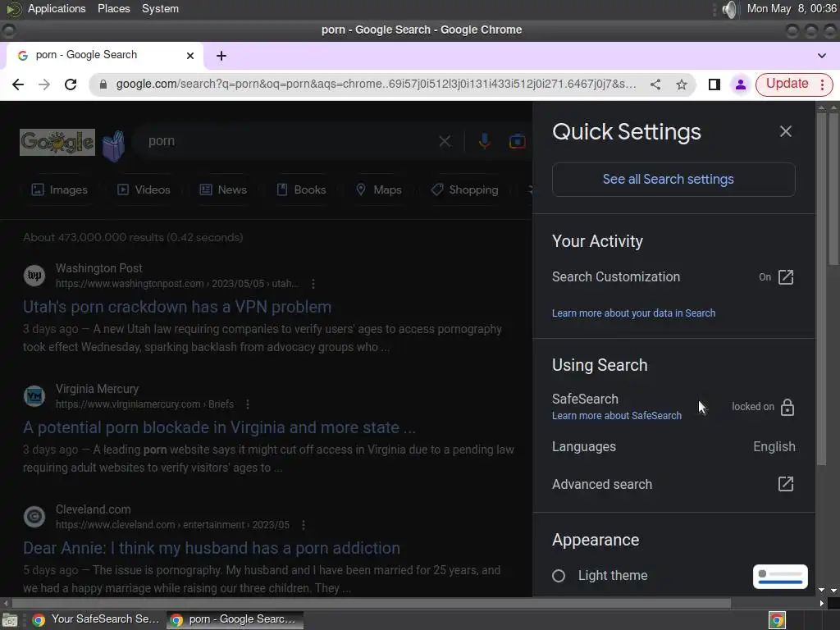Click See all Search settings button
This screenshot has width=840, height=630.
[x=673, y=180]
